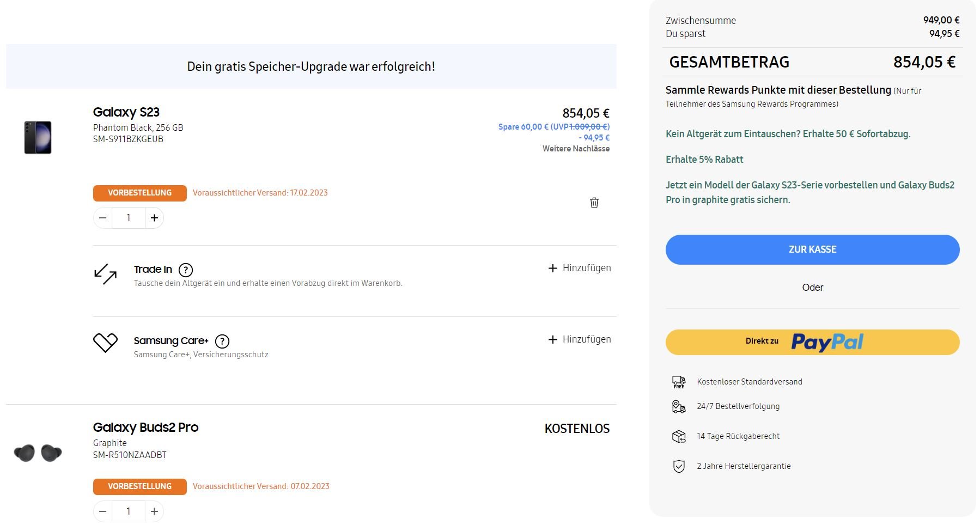Click the free shipping truck icon
Viewport: 980px width, 525px height.
(x=679, y=382)
